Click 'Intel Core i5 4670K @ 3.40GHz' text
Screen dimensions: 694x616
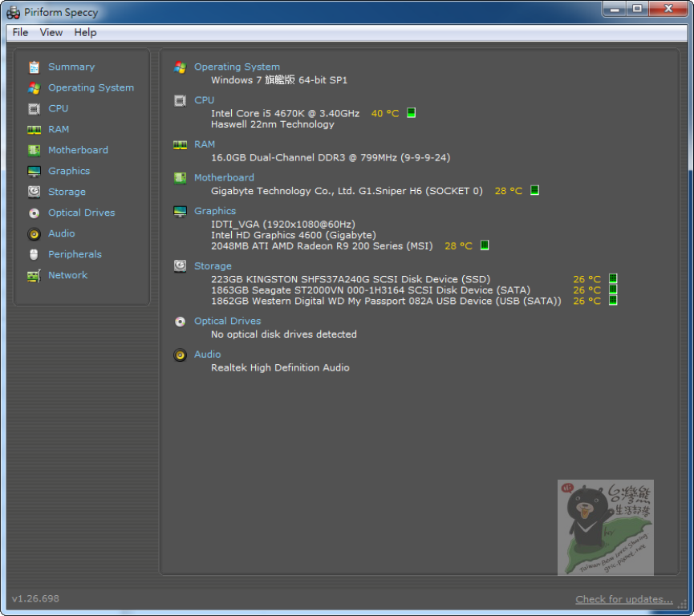pyautogui.click(x=285, y=113)
